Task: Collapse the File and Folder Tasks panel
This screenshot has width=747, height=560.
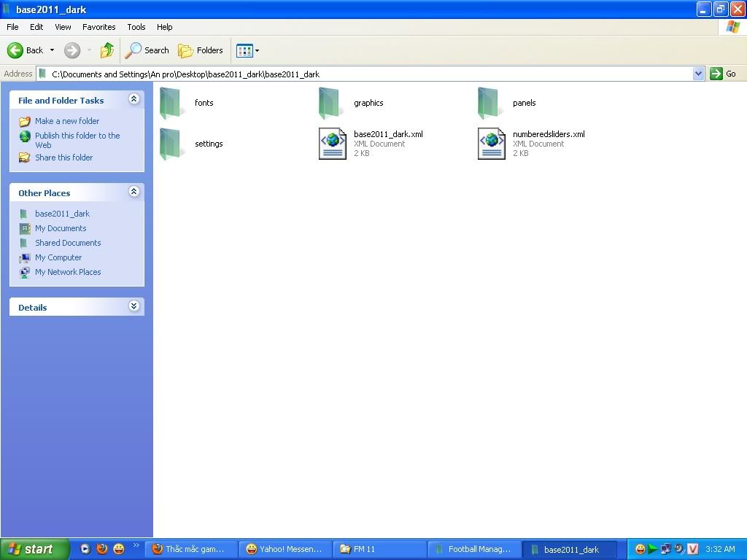Action: click(134, 99)
